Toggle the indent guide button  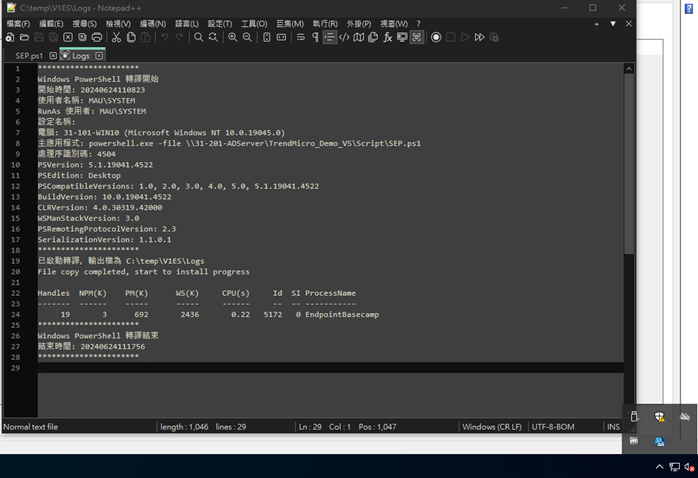point(330,37)
